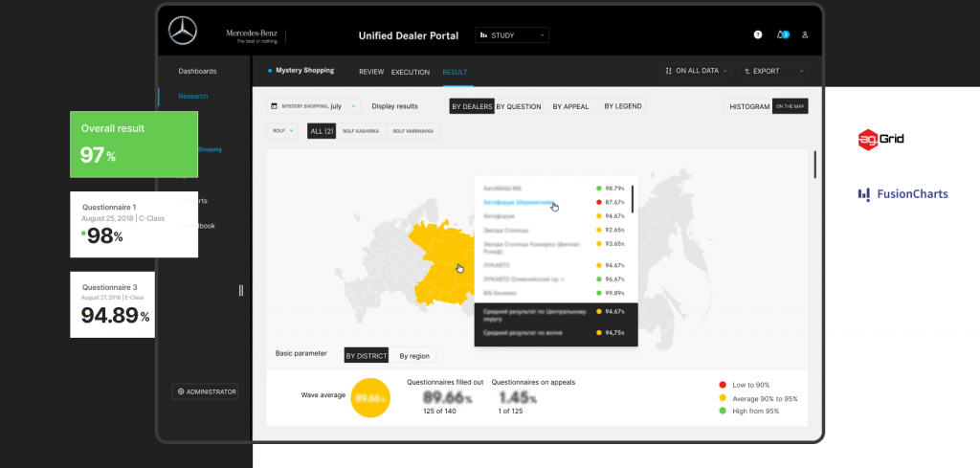This screenshot has width=980, height=468.
Task: Select BY DISTRICT basic parameter
Action: [x=367, y=355]
